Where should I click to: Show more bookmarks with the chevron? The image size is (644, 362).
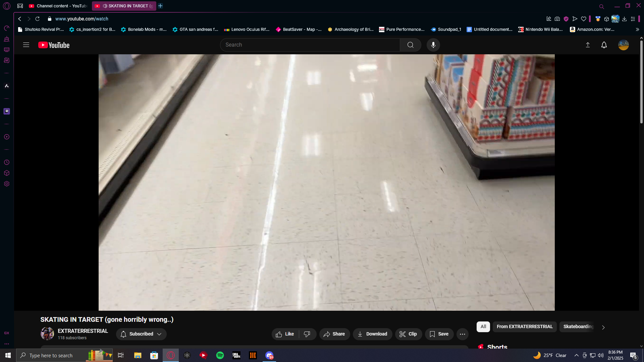[x=637, y=29]
